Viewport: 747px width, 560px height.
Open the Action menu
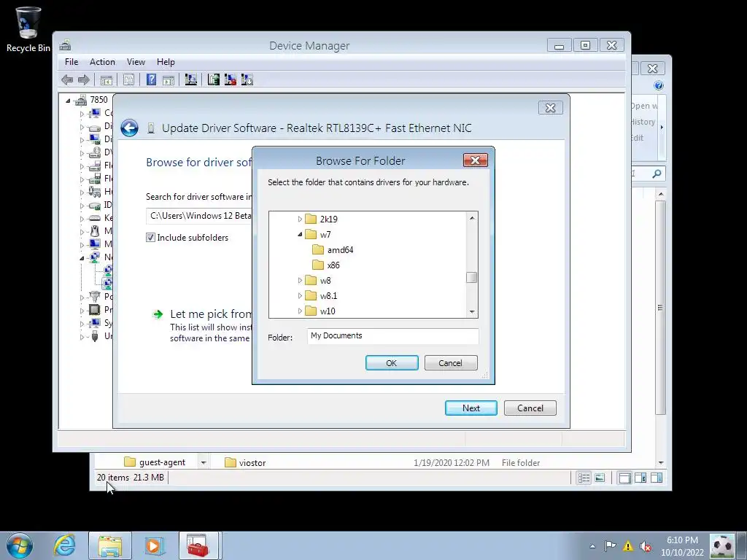[102, 62]
